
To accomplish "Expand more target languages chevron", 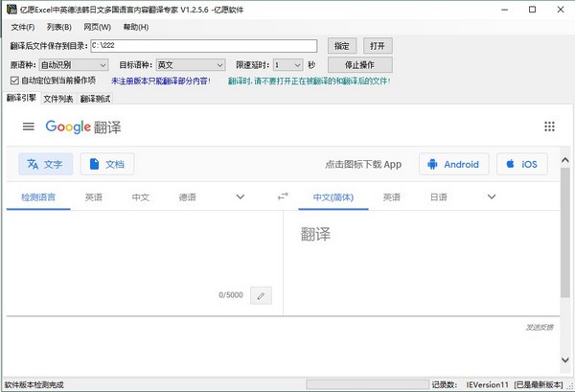I will coord(492,196).
